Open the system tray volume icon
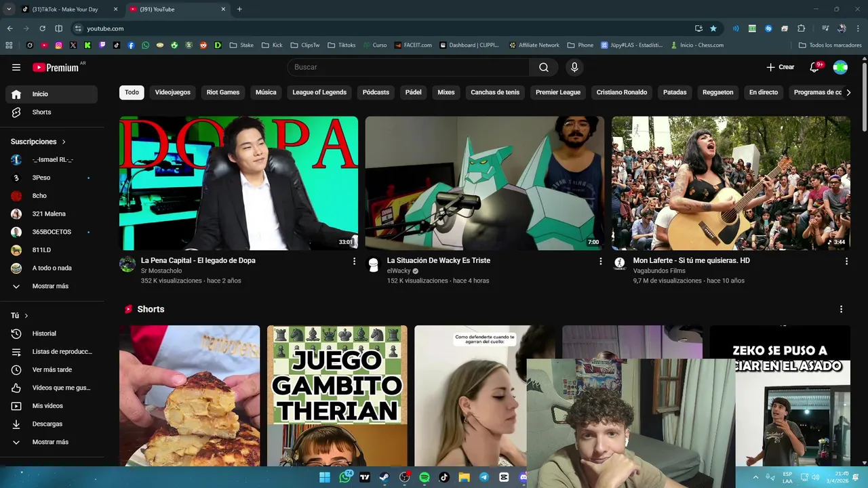Image resolution: width=868 pixels, height=488 pixels. point(816,477)
